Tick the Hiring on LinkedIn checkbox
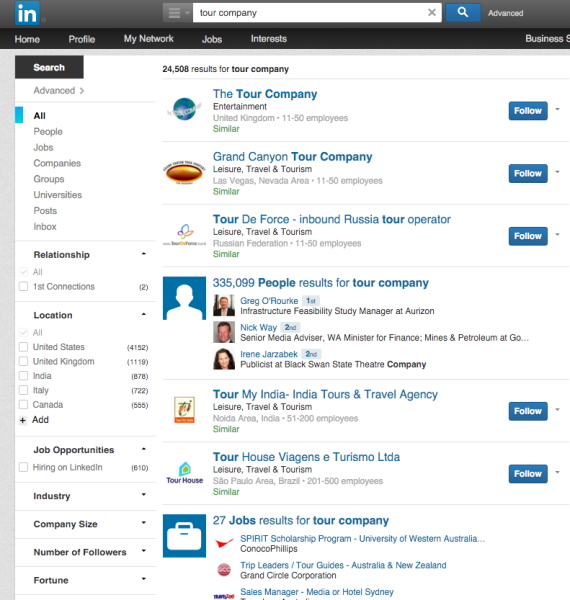570x600 pixels. (23, 467)
